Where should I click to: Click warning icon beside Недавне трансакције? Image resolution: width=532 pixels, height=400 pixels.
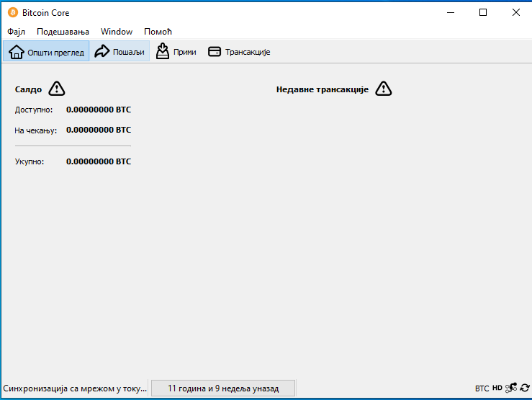pos(384,89)
